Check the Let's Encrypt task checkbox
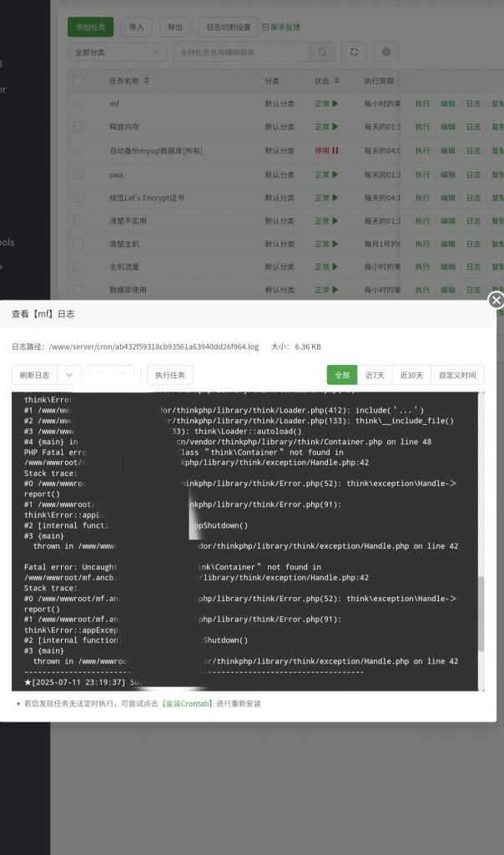 click(78, 197)
